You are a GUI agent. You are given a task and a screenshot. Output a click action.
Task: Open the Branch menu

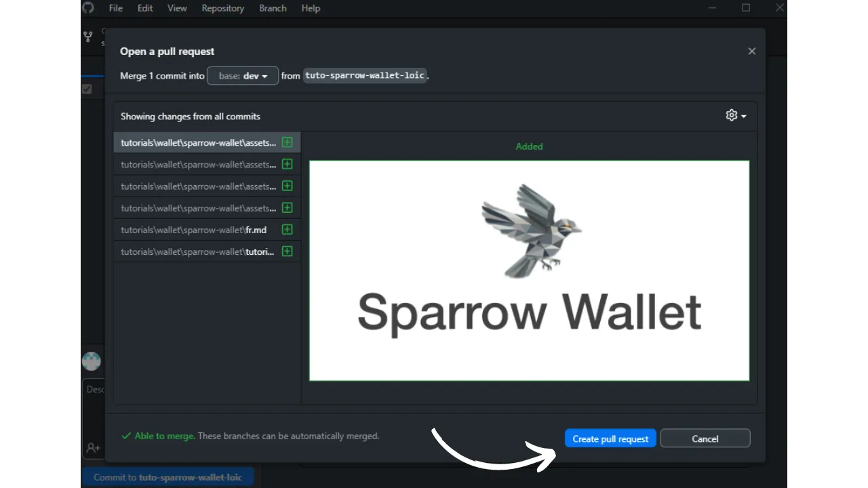click(x=273, y=8)
